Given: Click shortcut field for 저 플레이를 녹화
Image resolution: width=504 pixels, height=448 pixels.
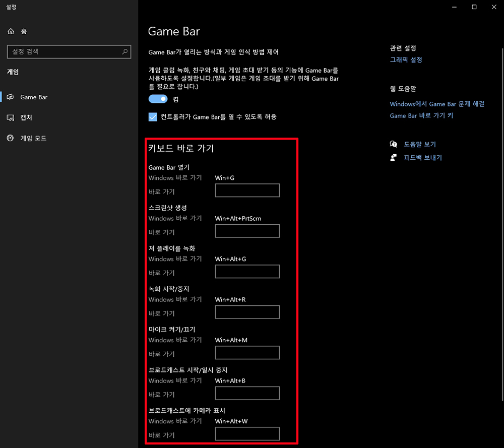Looking at the screenshot, I should point(247,271).
